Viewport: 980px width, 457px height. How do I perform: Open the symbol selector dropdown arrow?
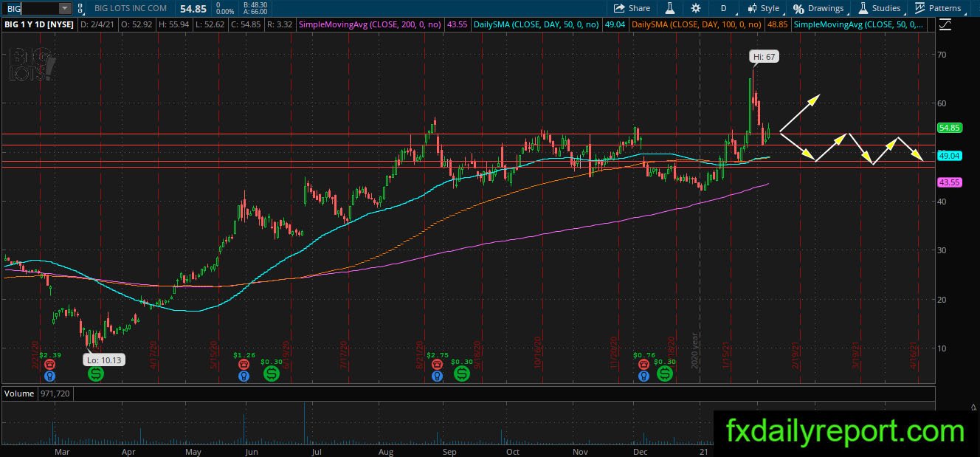[x=65, y=8]
